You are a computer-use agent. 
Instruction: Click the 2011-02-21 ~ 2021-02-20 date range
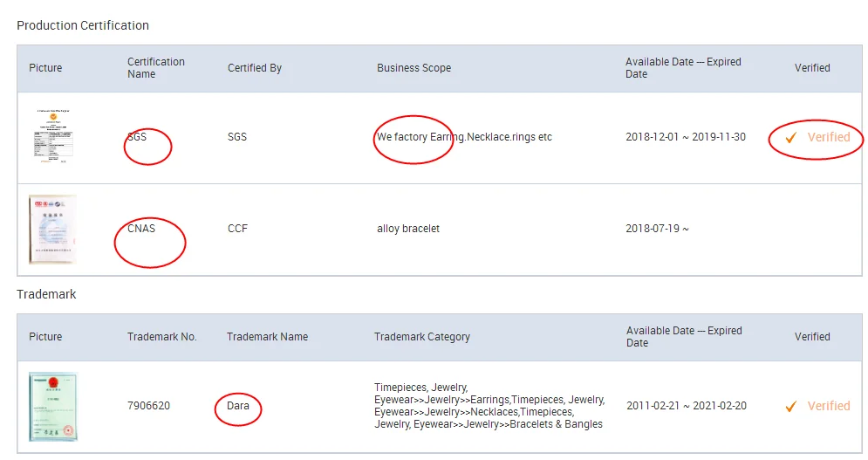coord(686,406)
